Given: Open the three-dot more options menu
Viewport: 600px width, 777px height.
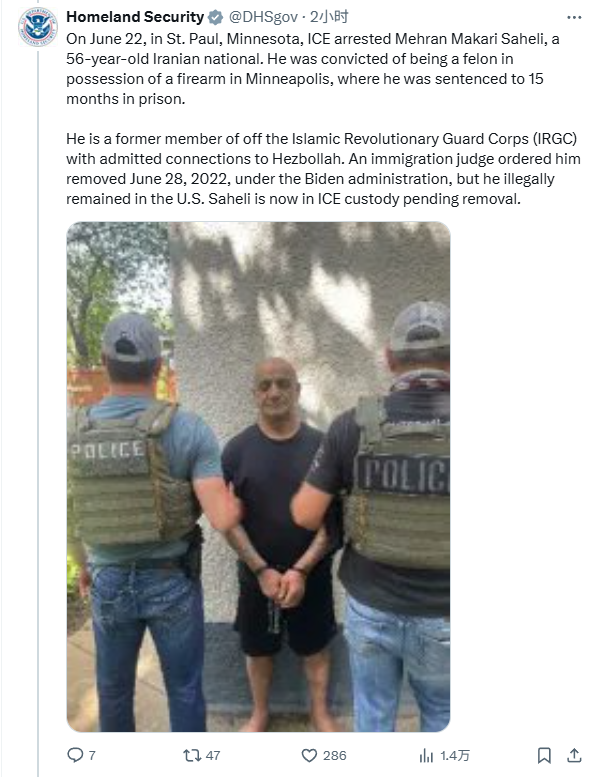Looking at the screenshot, I should click(574, 17).
